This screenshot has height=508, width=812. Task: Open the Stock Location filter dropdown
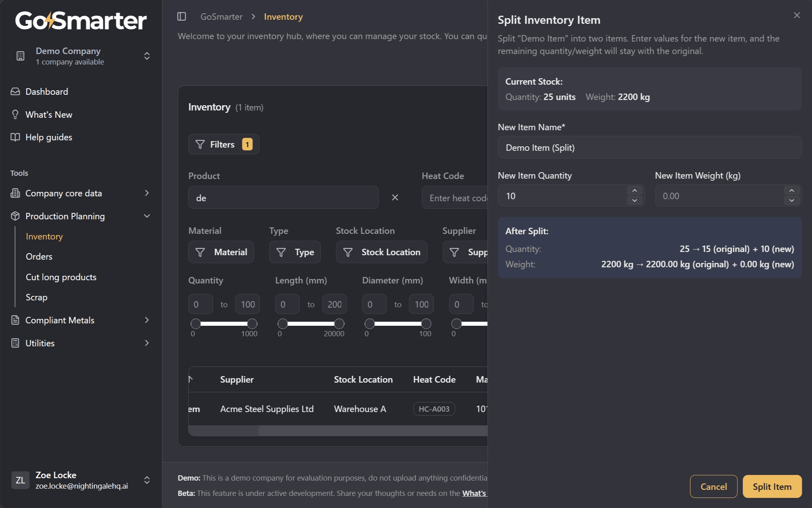click(x=381, y=252)
